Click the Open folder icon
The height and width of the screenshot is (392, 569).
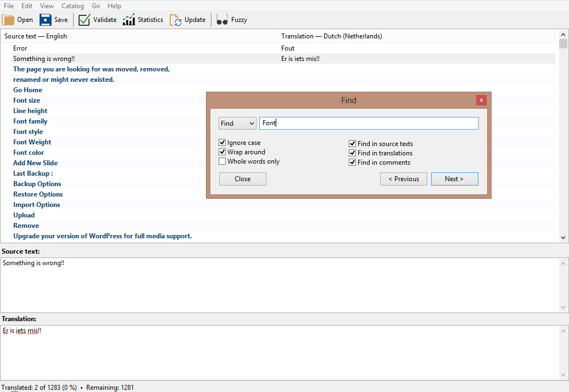click(x=8, y=20)
